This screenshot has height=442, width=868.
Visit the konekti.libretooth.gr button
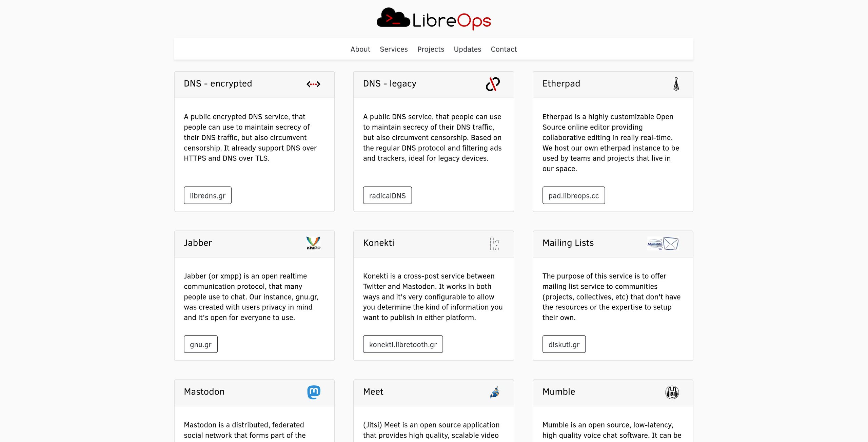click(x=403, y=344)
